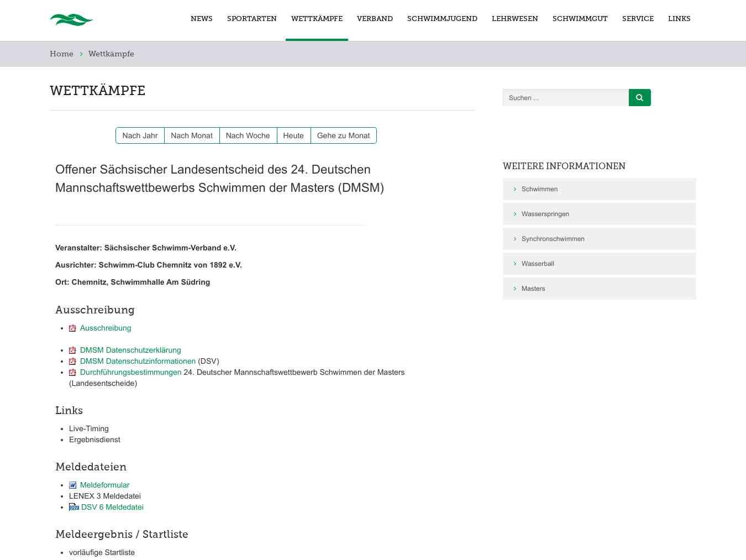
Task: Click the Home breadcrumb link
Action: point(61,54)
